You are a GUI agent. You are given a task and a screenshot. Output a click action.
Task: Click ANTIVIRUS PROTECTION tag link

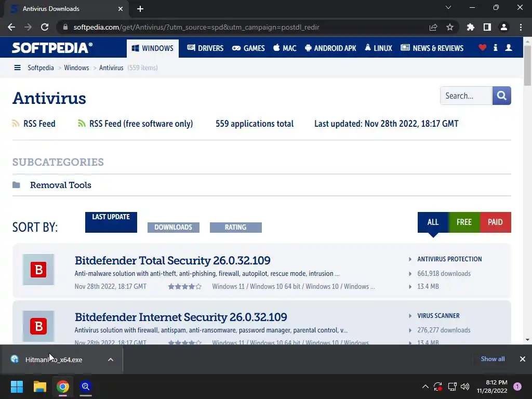coord(449,259)
